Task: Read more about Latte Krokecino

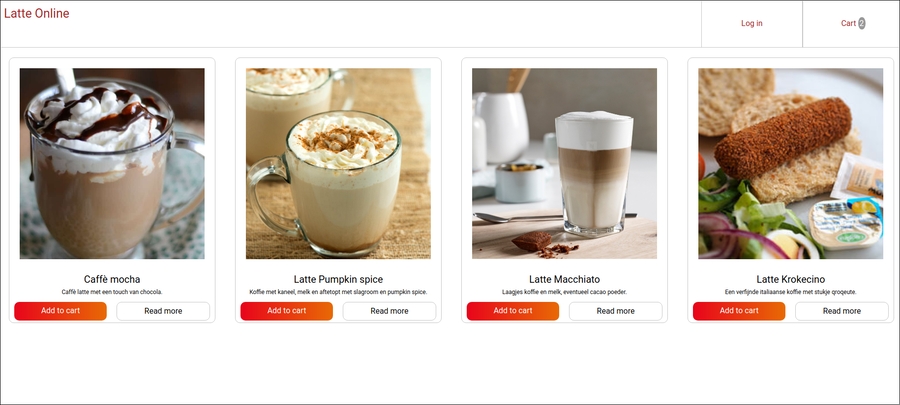Action: 841,311
